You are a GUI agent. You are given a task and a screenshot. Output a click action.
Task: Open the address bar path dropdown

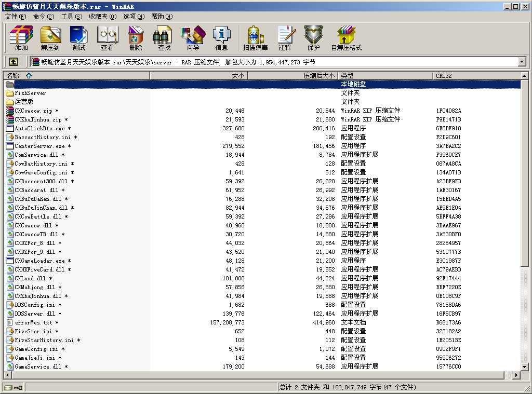[522, 62]
